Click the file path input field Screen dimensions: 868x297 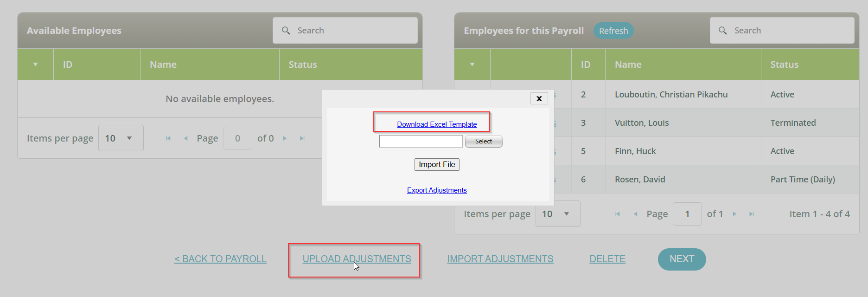pos(421,142)
